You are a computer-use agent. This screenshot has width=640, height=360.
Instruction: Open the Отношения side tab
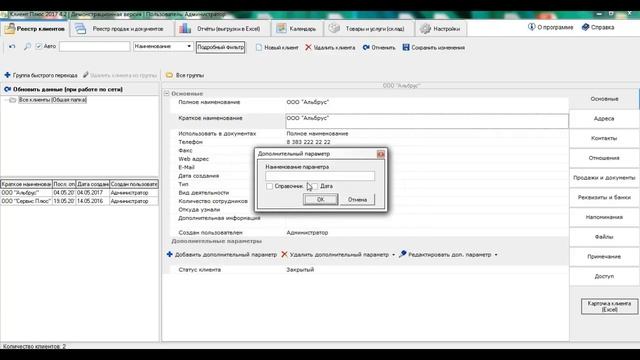click(604, 158)
